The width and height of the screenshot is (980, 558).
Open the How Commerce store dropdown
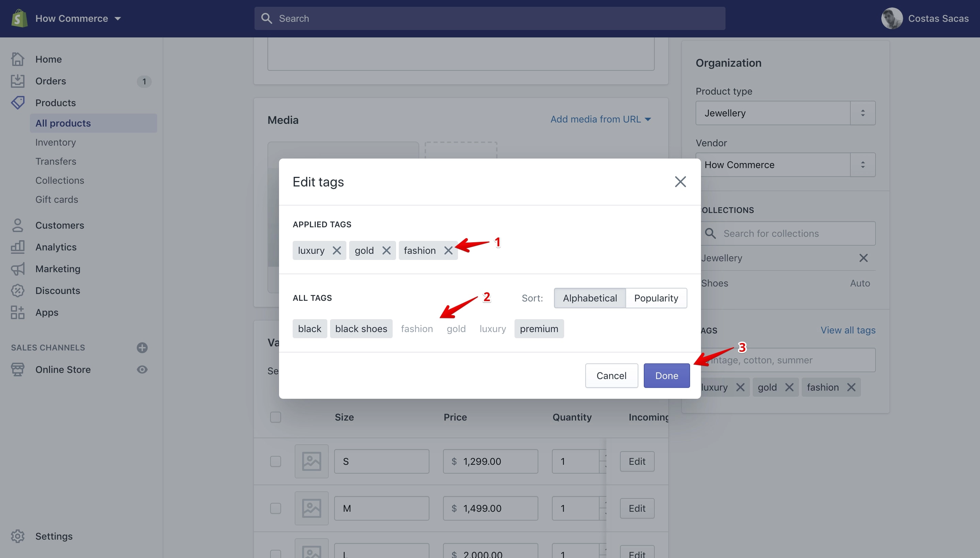pos(78,18)
